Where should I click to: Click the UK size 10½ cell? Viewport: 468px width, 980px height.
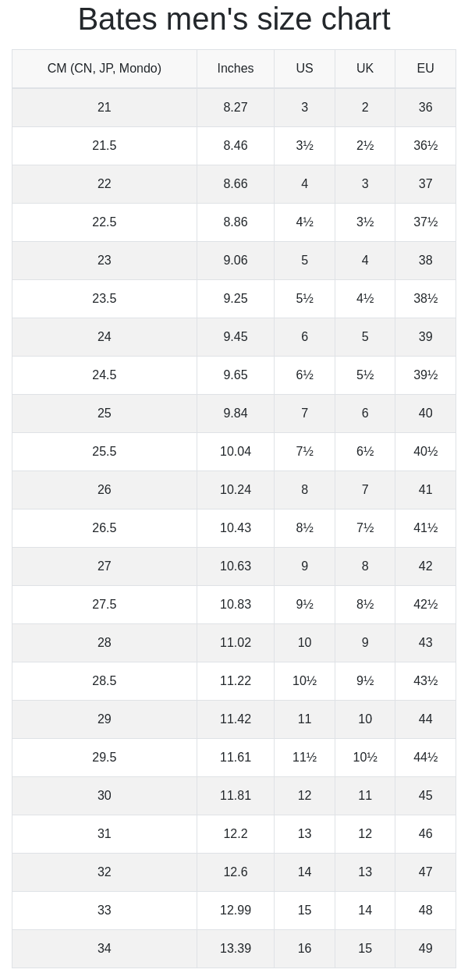(x=365, y=758)
